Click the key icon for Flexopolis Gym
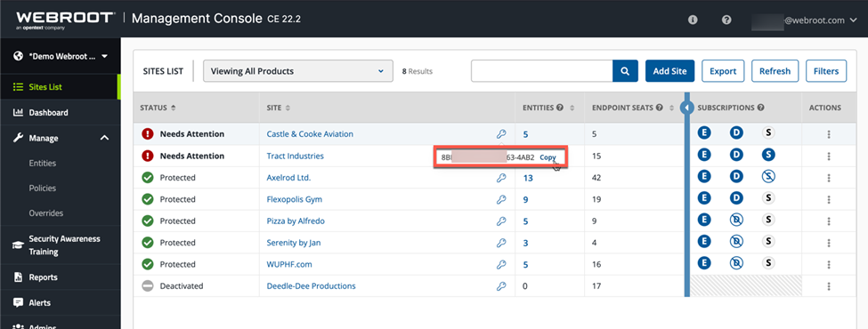868x329 pixels. point(501,199)
